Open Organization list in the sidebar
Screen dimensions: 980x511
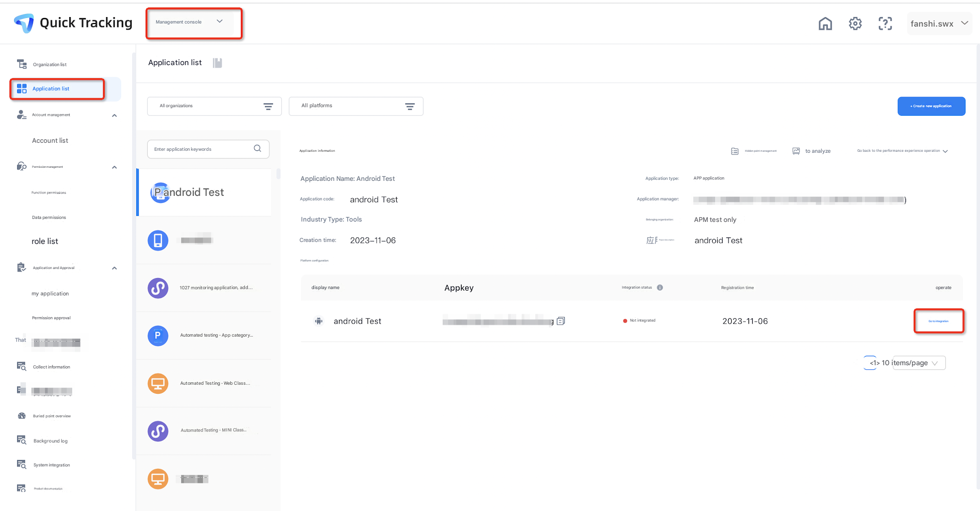tap(50, 65)
